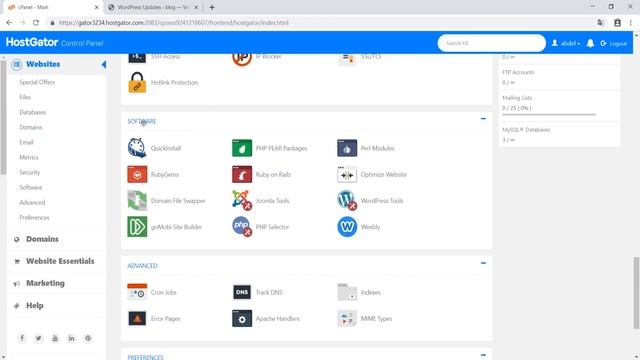This screenshot has width=640, height=360.
Task: Open the Optimize Website link text
Action: pyautogui.click(x=384, y=174)
